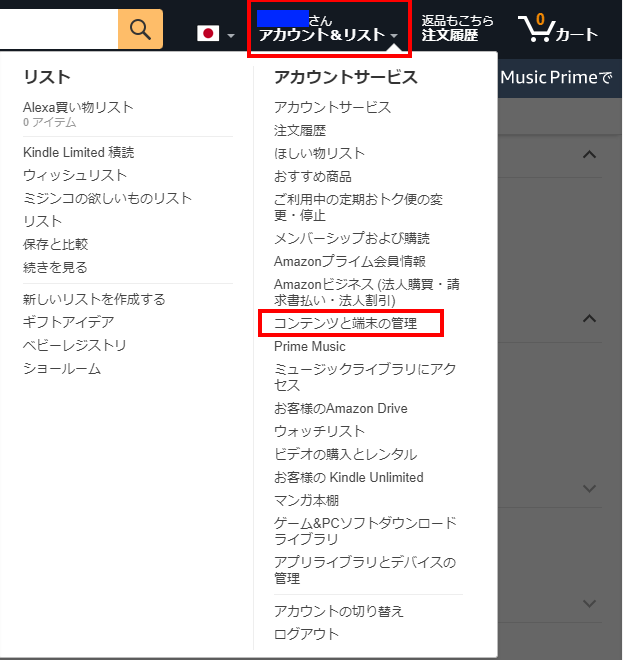Click アカウントの切り替え
The width and height of the screenshot is (623, 660).
pyautogui.click(x=339, y=611)
